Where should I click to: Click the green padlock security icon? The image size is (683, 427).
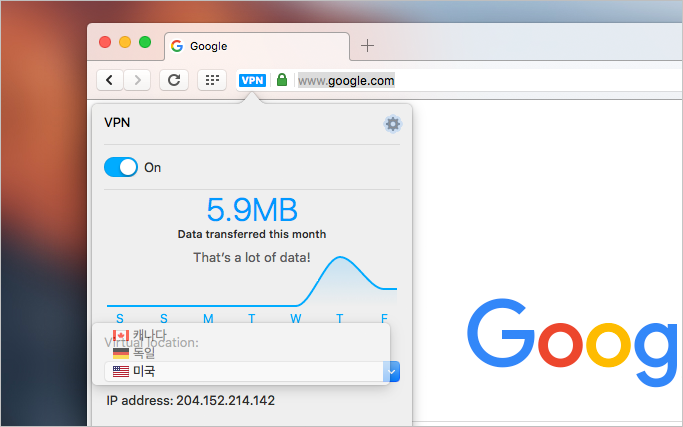(x=282, y=80)
